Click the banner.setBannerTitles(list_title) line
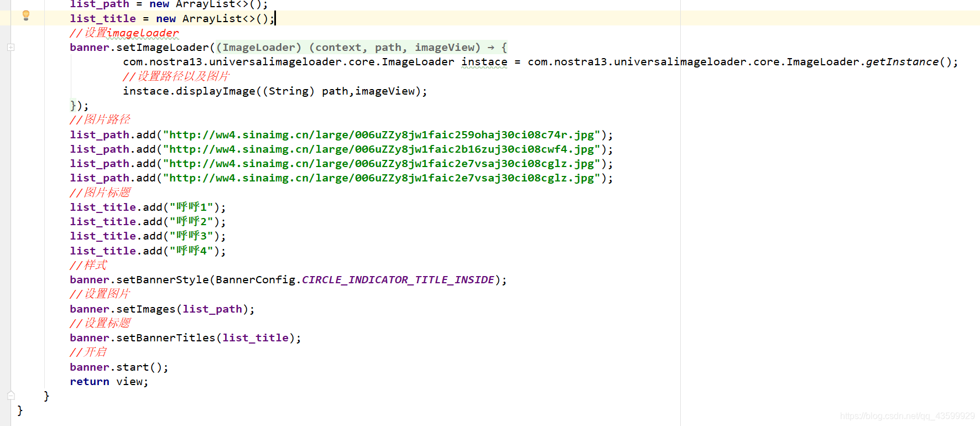The height and width of the screenshot is (426, 980). pos(185,338)
